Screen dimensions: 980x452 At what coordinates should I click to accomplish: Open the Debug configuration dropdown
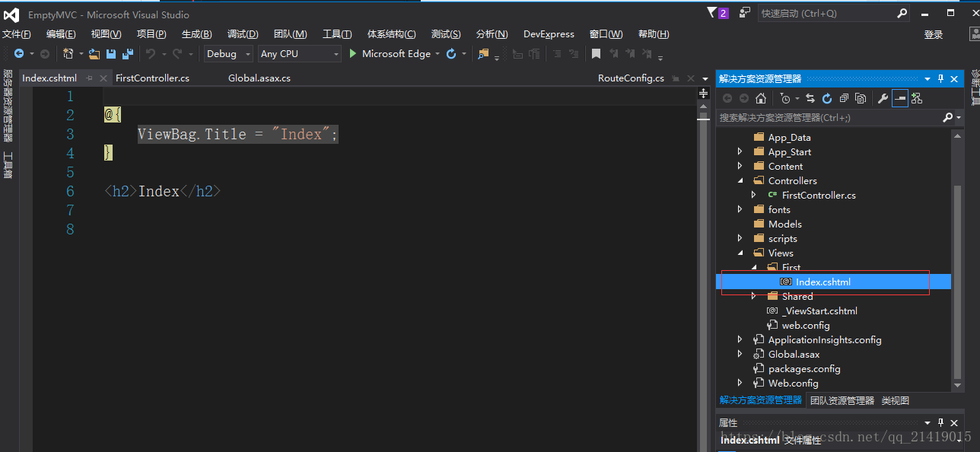coord(229,54)
